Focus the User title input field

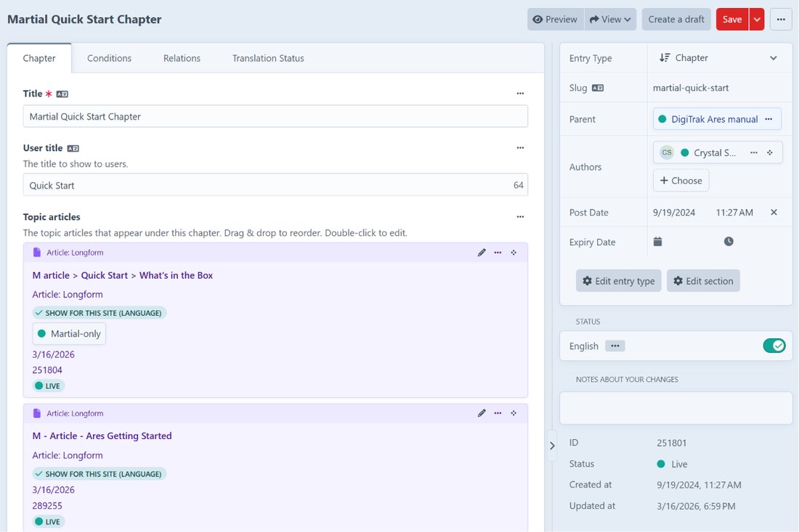(x=275, y=185)
